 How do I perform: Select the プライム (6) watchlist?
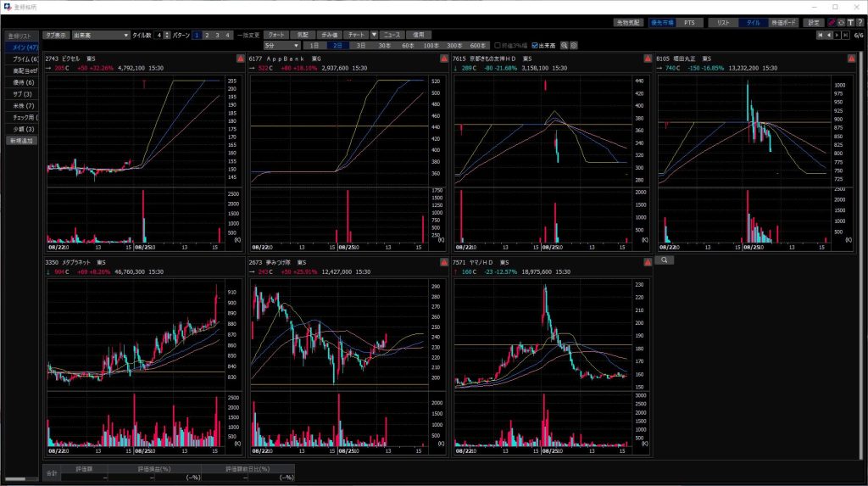click(x=22, y=59)
